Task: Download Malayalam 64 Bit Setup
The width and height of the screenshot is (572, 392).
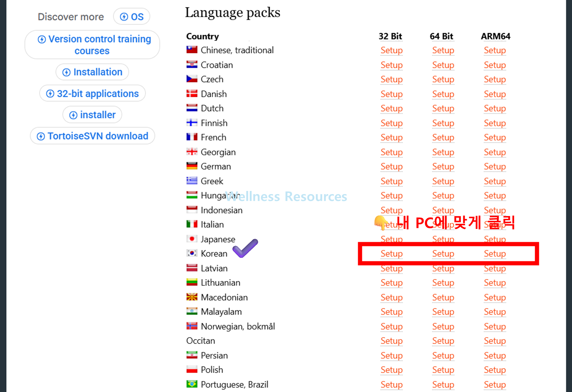Action: [x=443, y=312]
